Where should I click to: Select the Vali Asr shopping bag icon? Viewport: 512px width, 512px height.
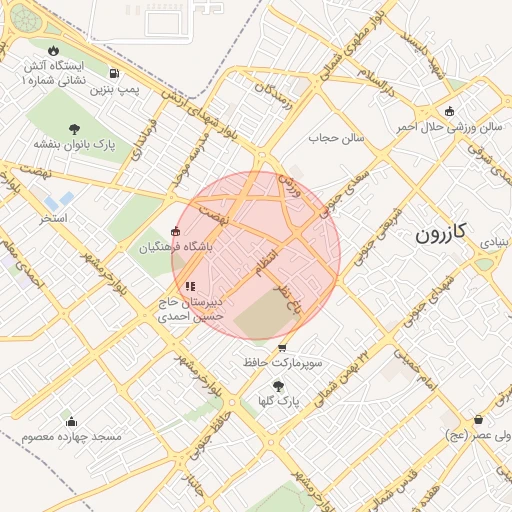pyautogui.click(x=478, y=419)
